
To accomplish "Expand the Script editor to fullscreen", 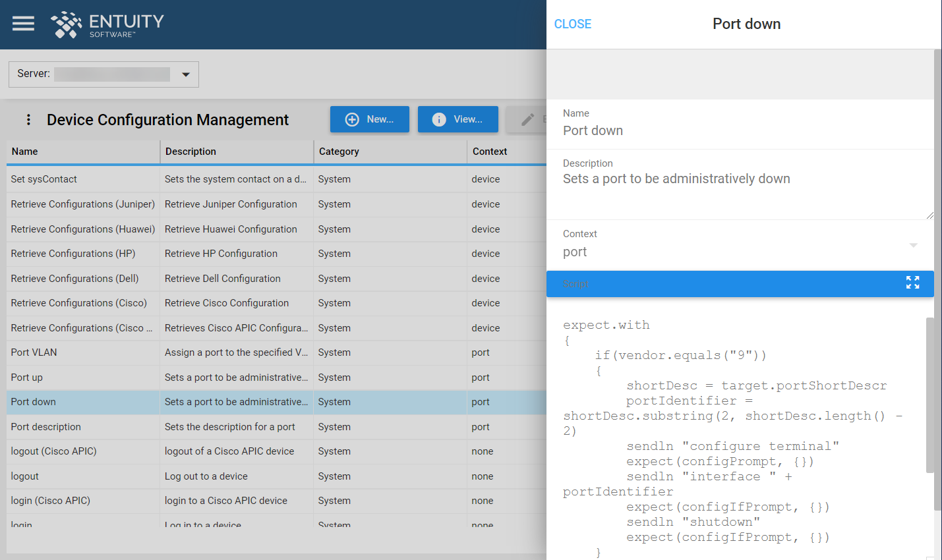I will coord(913,283).
